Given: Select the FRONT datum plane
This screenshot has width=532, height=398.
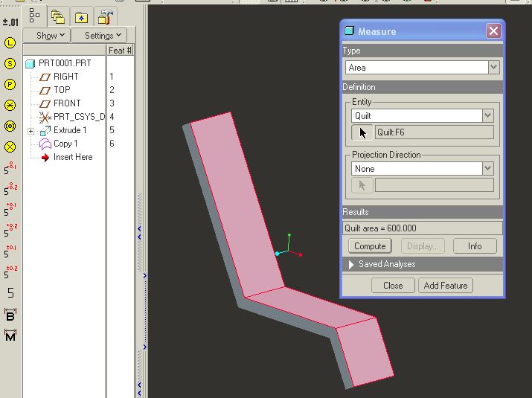Looking at the screenshot, I should (x=60, y=103).
